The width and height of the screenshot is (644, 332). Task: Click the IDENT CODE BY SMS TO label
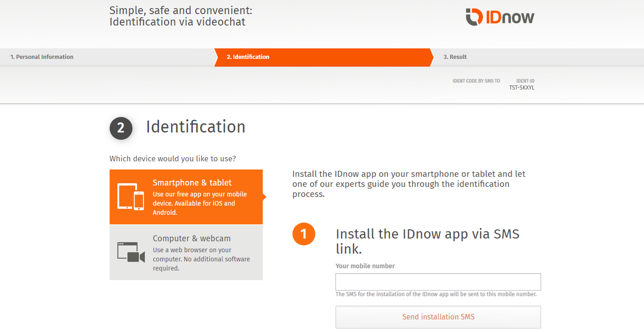click(476, 81)
